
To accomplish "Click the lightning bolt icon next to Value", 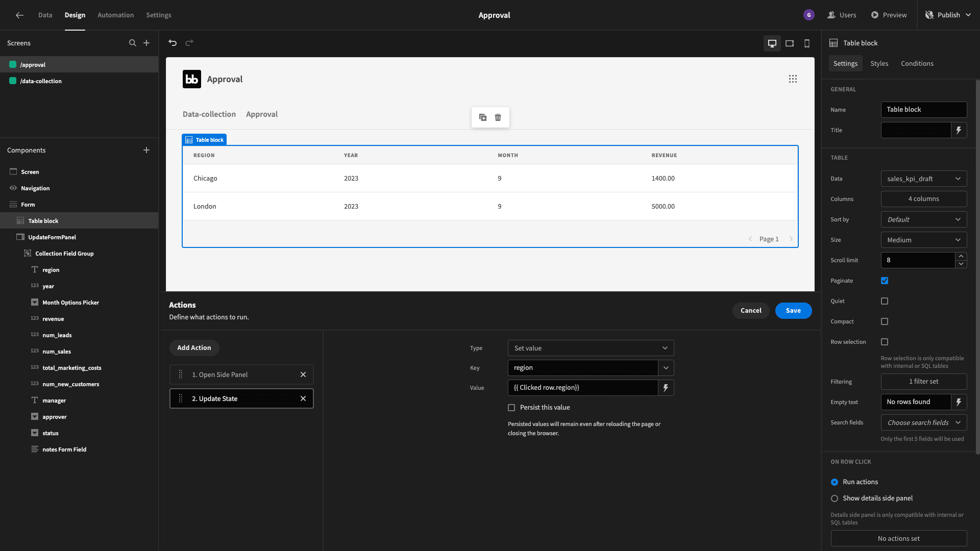I will click(666, 388).
